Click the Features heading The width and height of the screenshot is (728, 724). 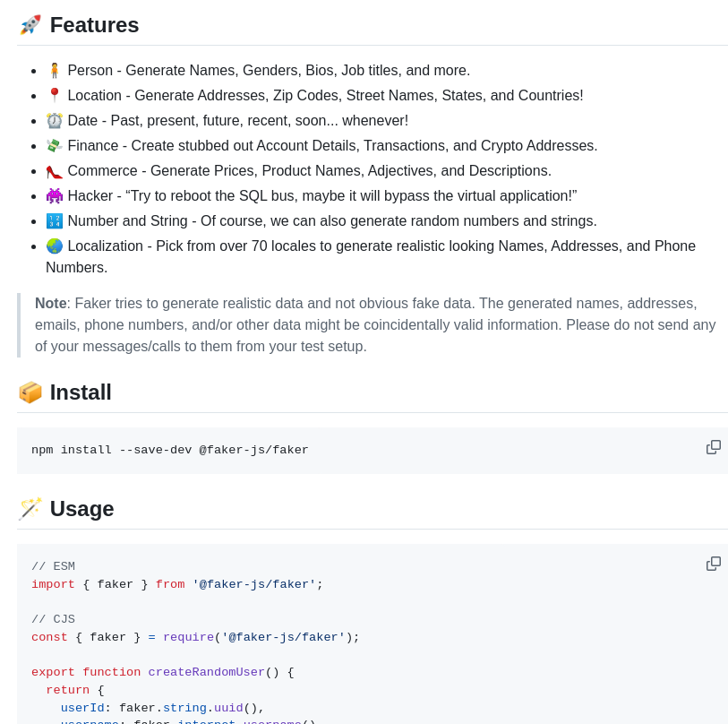pyautogui.click(x=94, y=25)
